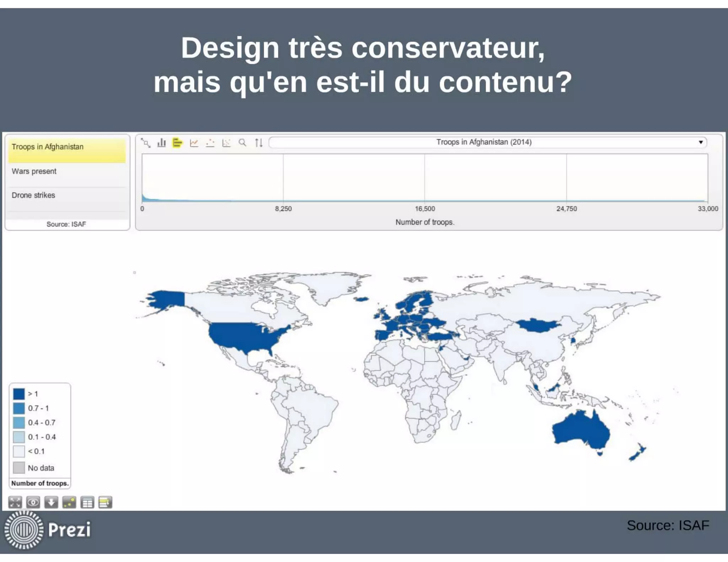The width and height of the screenshot is (728, 562).
Task: Select the Drone strikes tab
Action: pos(67,199)
